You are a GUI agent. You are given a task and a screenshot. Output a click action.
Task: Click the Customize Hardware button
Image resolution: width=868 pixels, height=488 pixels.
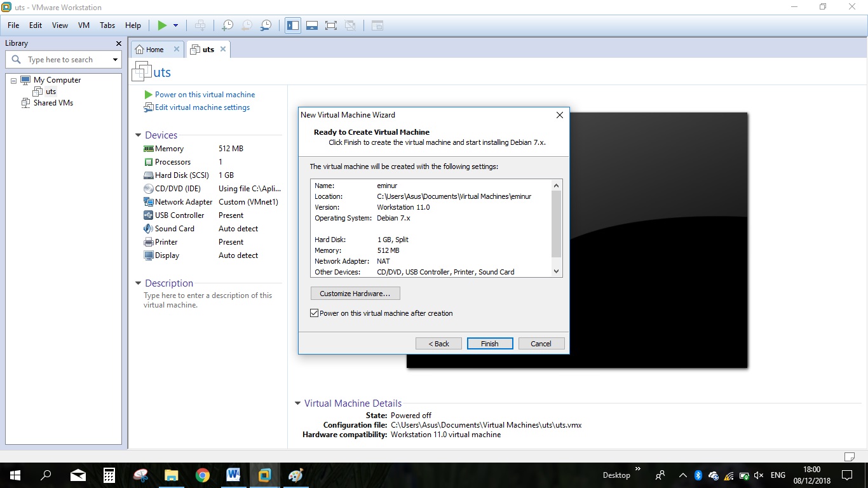pos(355,293)
